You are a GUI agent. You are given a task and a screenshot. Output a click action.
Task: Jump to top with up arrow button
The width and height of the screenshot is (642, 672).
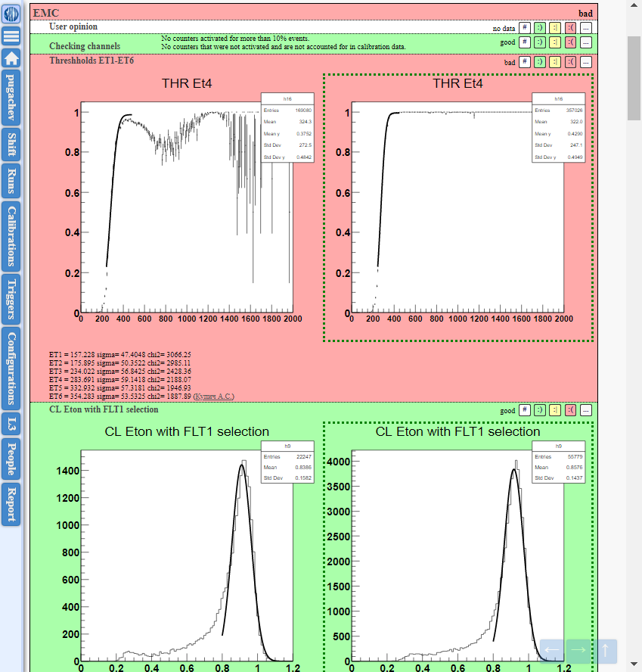(604, 650)
